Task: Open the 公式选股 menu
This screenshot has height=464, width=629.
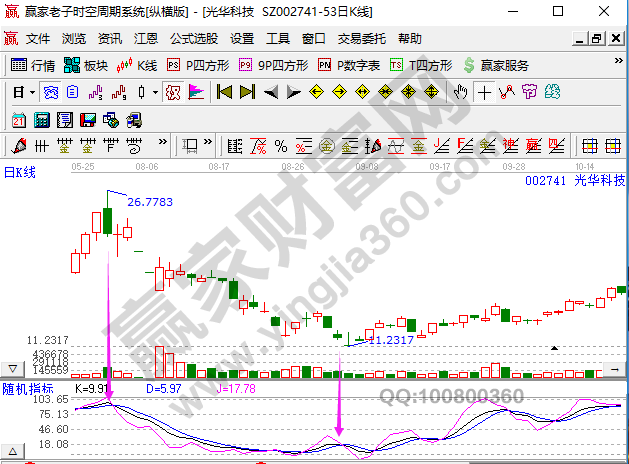Action: tap(193, 39)
